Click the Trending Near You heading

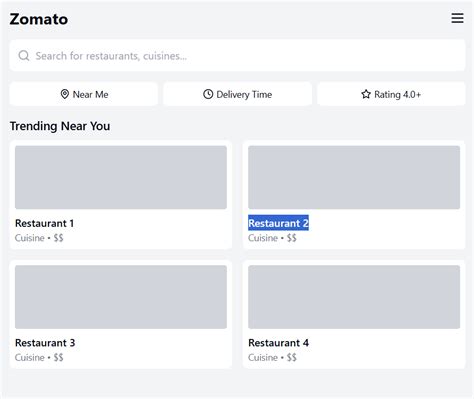pyautogui.click(x=60, y=126)
